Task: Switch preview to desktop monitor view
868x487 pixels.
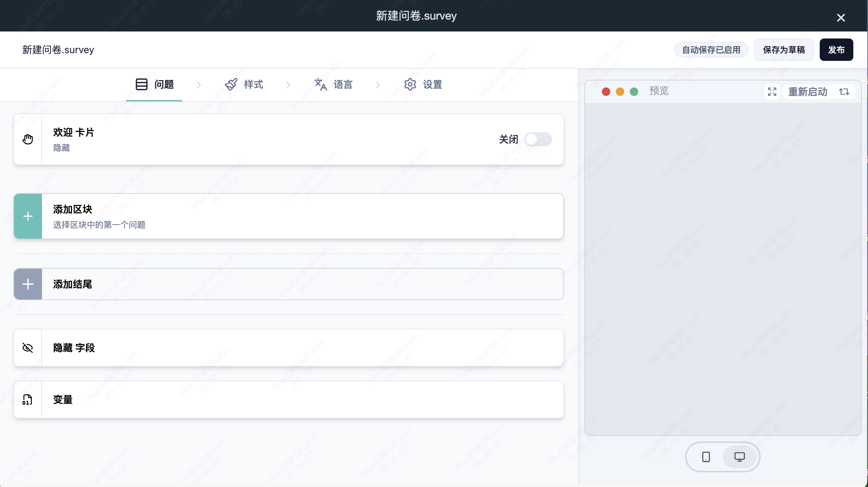Action: tap(740, 457)
